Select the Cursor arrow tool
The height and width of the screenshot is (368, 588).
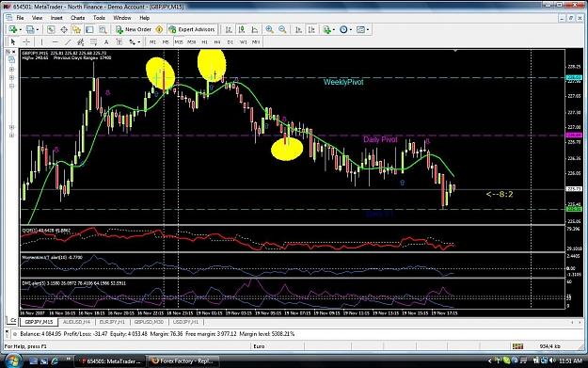click(x=13, y=42)
